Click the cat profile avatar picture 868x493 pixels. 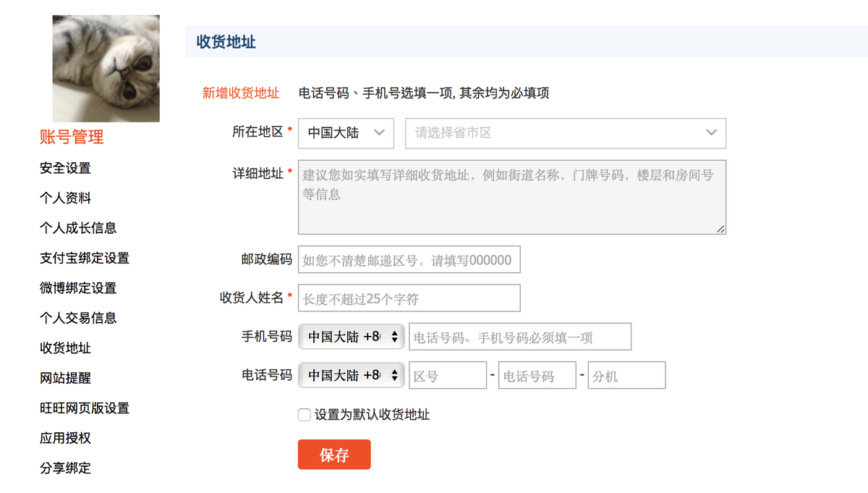point(106,69)
